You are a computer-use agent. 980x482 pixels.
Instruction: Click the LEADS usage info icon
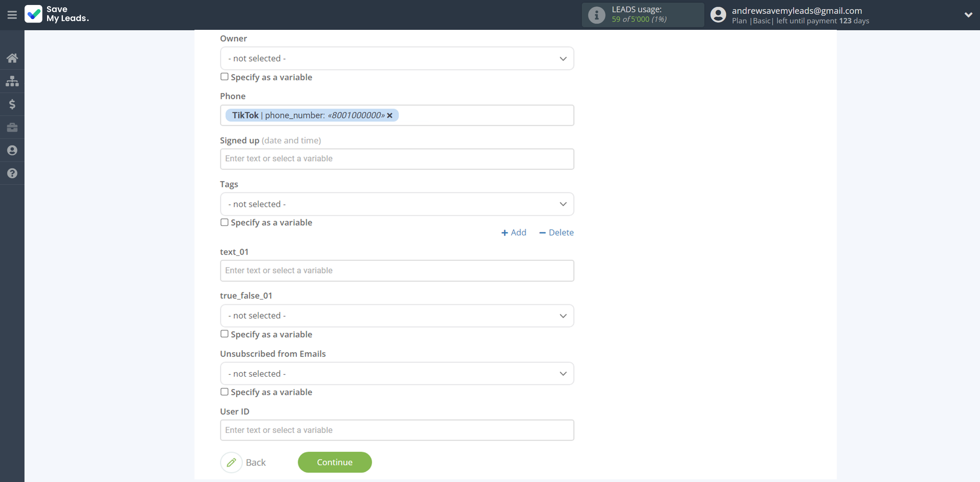tap(596, 15)
